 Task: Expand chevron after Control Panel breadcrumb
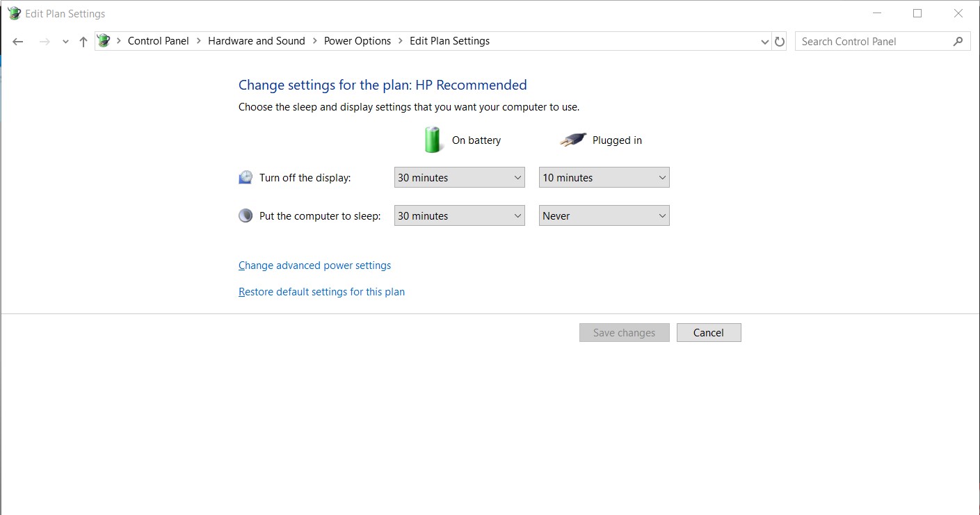[x=199, y=41]
